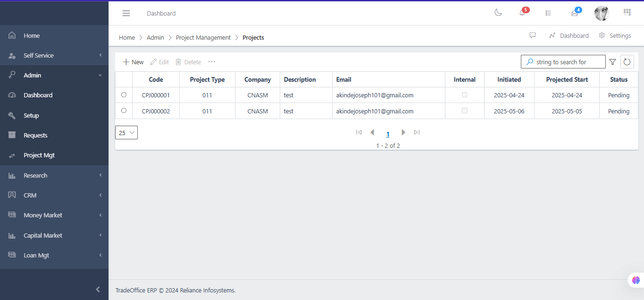Expand the Money Market sidebar menu
The height and width of the screenshot is (300, 644).
click(x=54, y=215)
